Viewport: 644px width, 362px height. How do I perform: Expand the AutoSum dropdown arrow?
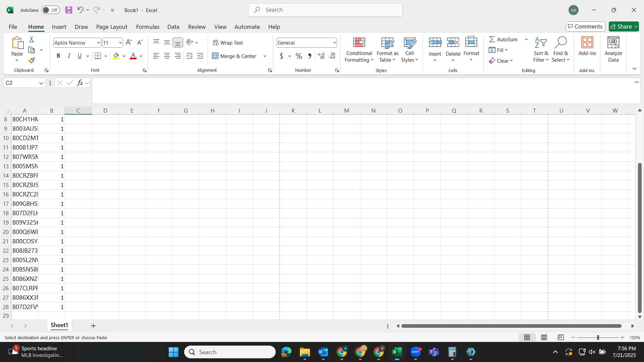tap(526, 39)
